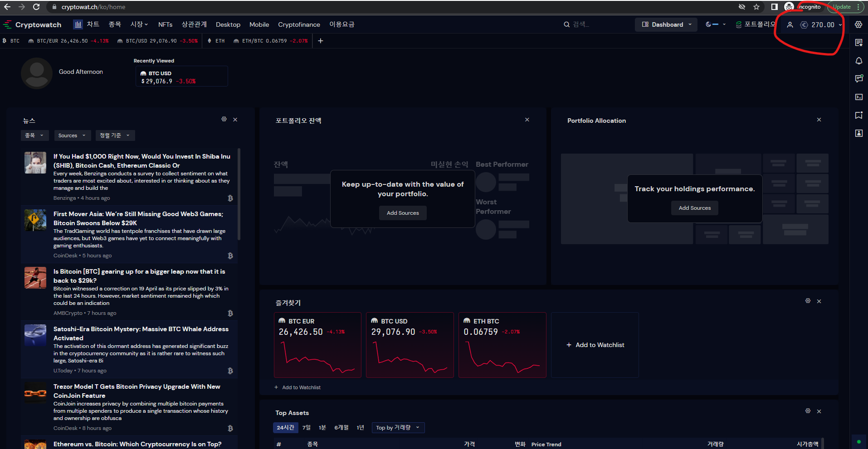Image resolution: width=868 pixels, height=449 pixels.
Task: Click Add Sources in 포트폴리오 잔액 panel
Action: 403,213
